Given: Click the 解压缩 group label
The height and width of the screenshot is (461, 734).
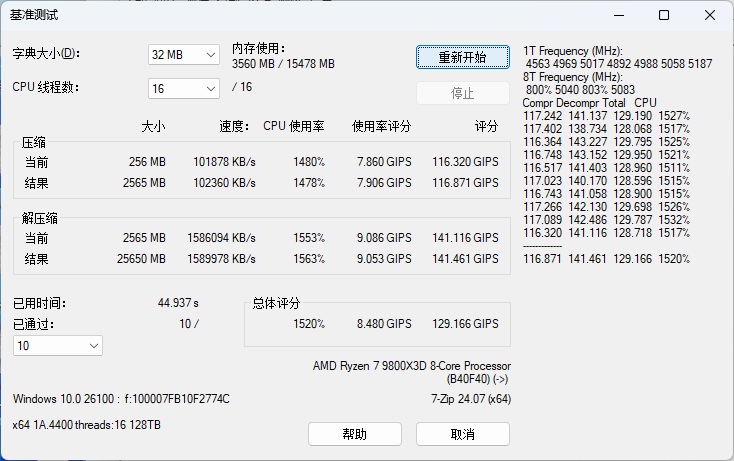Looking at the screenshot, I should [x=40, y=218].
